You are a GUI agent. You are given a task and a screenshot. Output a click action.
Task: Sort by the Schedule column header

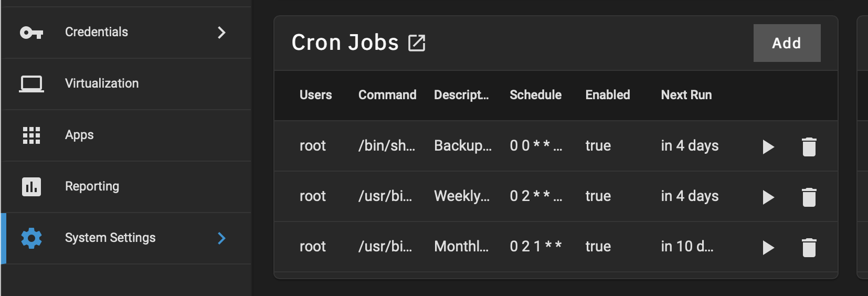[x=535, y=95]
